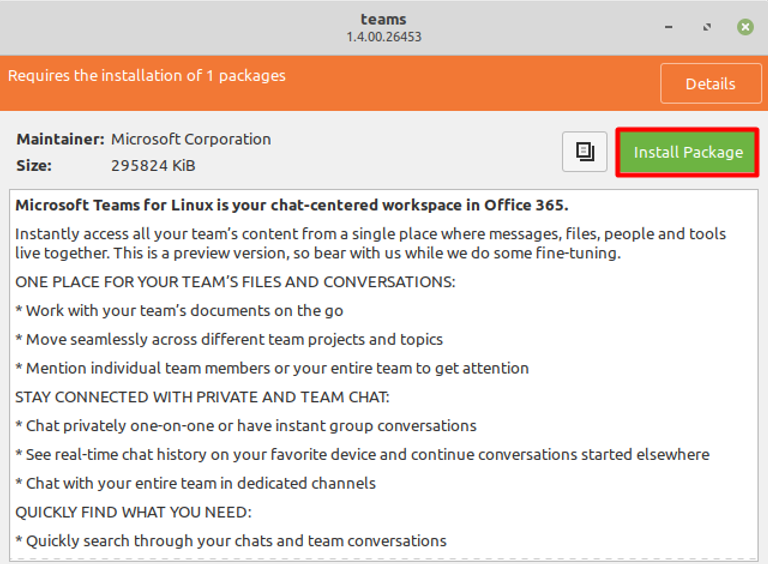The image size is (768, 564).
Task: Click the 'ONE PLACE FOR YOUR TEAM'S FILES' heading
Action: point(235,282)
